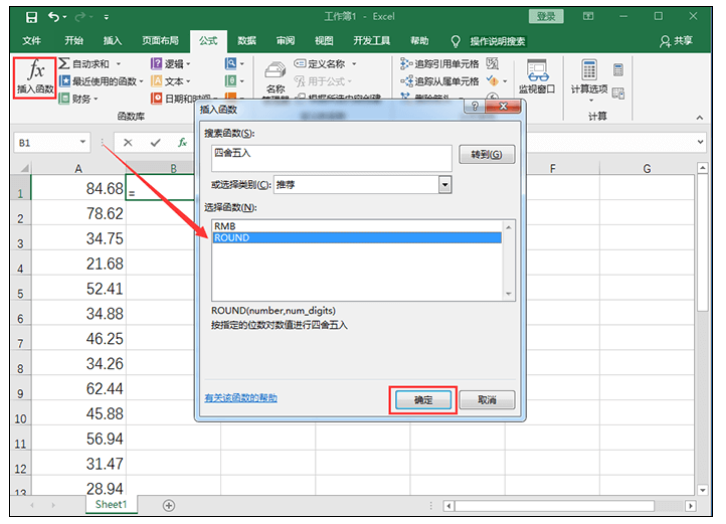Click the horizontal scrollbar right arrow
726x524 pixels.
(x=690, y=506)
